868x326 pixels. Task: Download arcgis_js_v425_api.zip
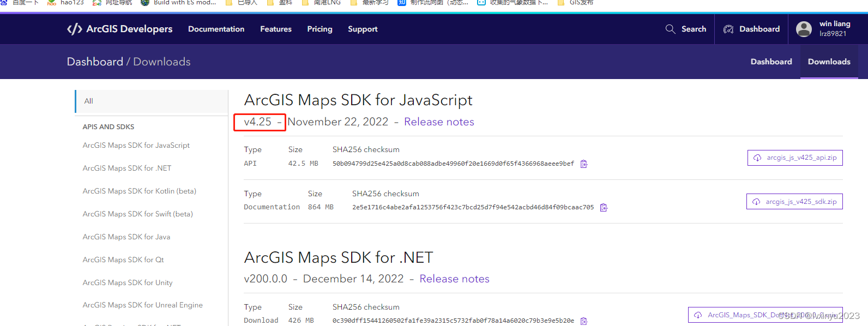pyautogui.click(x=795, y=158)
